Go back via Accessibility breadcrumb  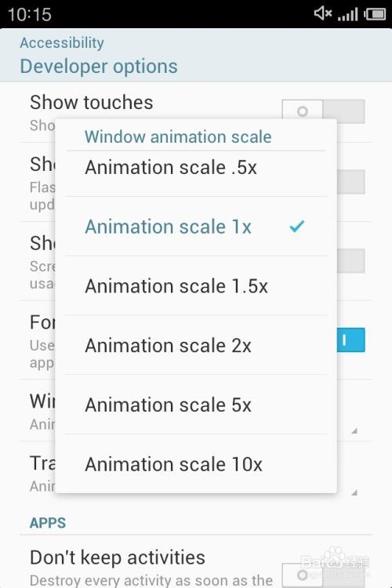pos(62,43)
